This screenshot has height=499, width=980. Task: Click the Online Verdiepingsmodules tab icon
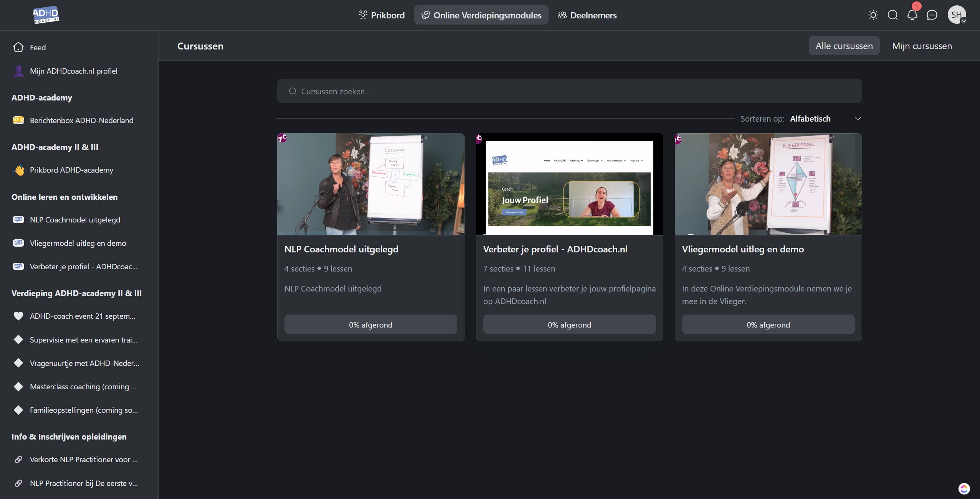pos(425,15)
